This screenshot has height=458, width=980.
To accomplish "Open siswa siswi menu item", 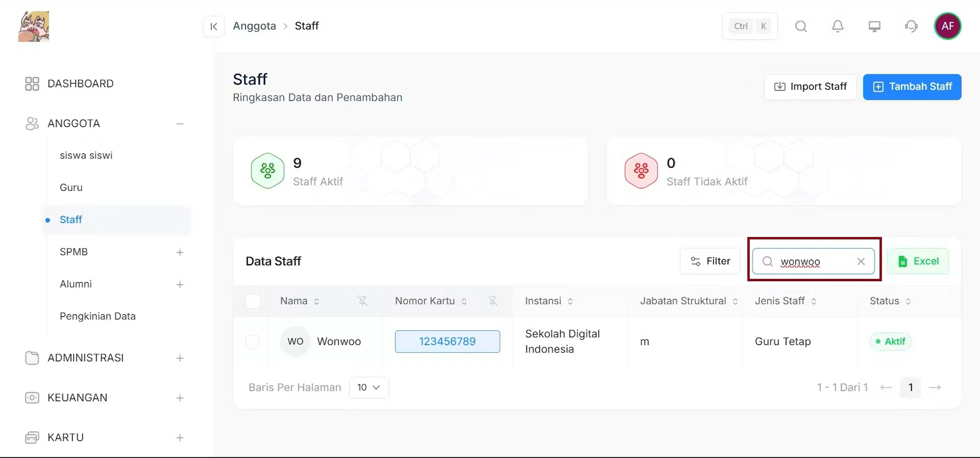I will coord(86,155).
